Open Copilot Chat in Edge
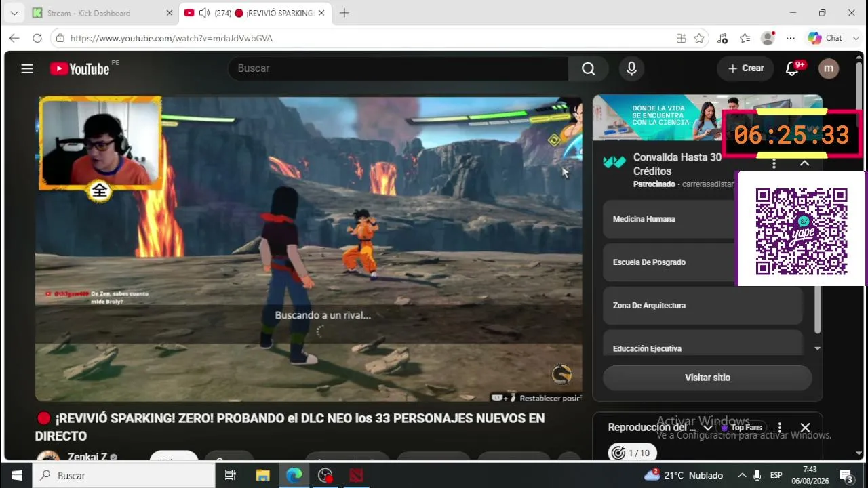This screenshot has width=868, height=488. click(x=825, y=39)
